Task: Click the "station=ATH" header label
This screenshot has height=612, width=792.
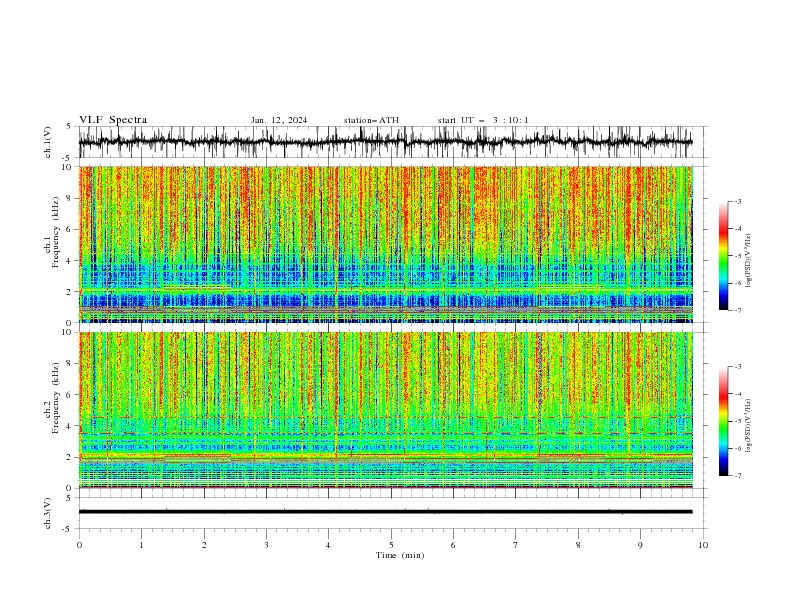Action: click(x=371, y=120)
